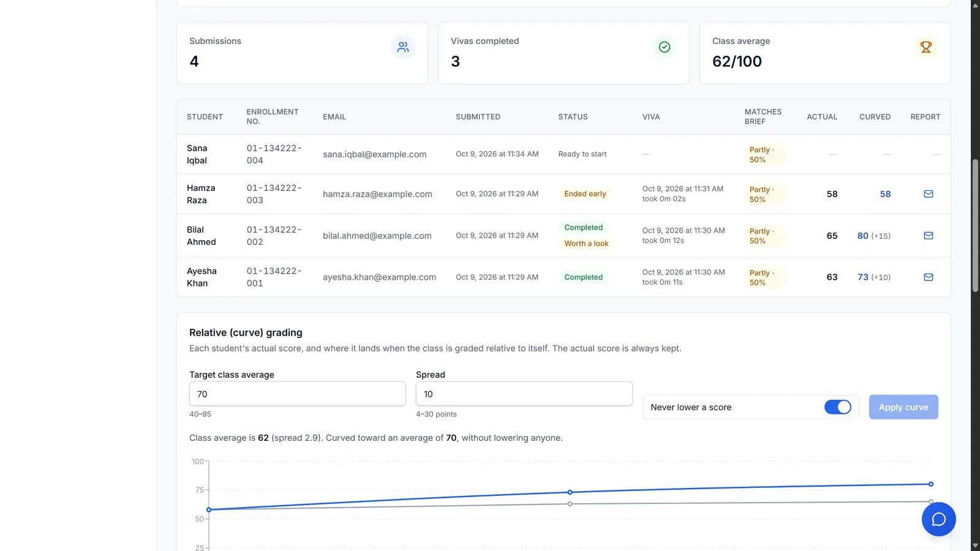This screenshot has width=980, height=551.
Task: Click ayesha.khan@example.com email
Action: tap(380, 277)
